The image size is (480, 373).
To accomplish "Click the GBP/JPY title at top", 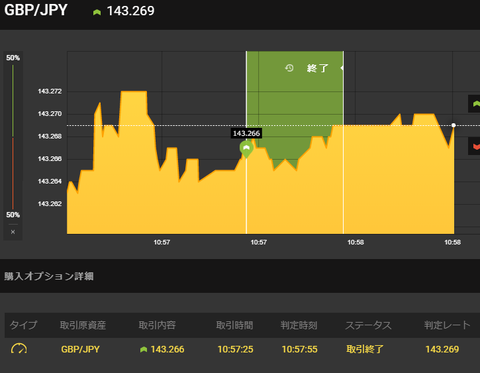I will (x=36, y=10).
